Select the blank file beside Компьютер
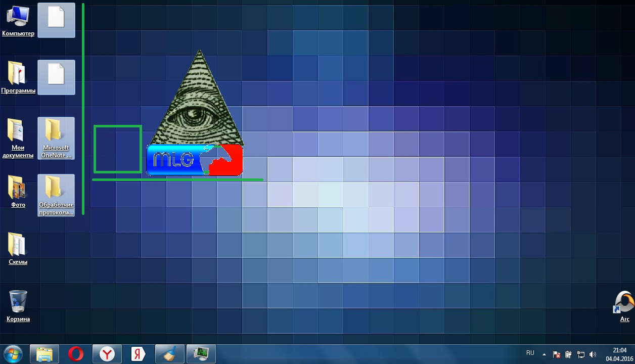The height and width of the screenshot is (364, 635). click(x=56, y=20)
